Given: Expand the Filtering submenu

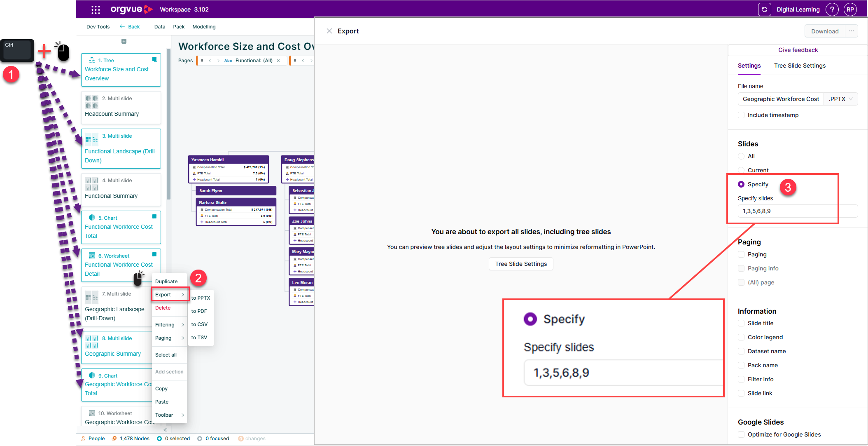Looking at the screenshot, I should click(170, 325).
